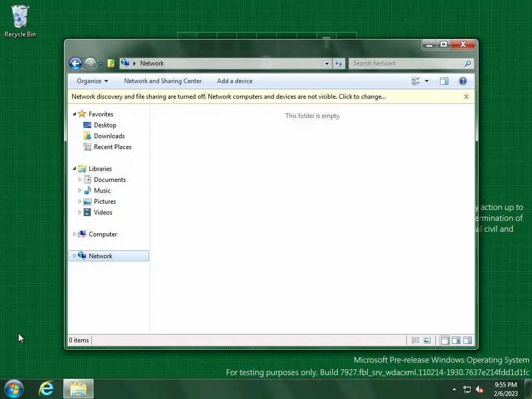Viewport: 532px width, 399px height.
Task: Open the Music library
Action: [x=102, y=190]
